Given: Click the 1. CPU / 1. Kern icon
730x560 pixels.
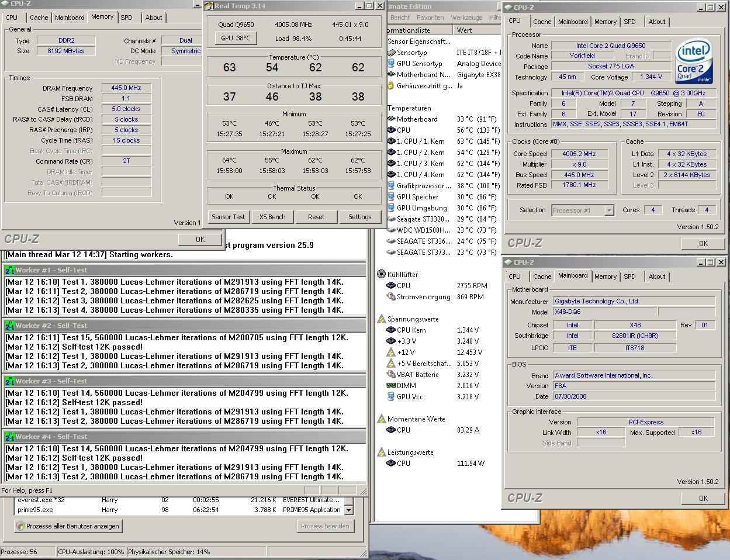Looking at the screenshot, I should [391, 141].
